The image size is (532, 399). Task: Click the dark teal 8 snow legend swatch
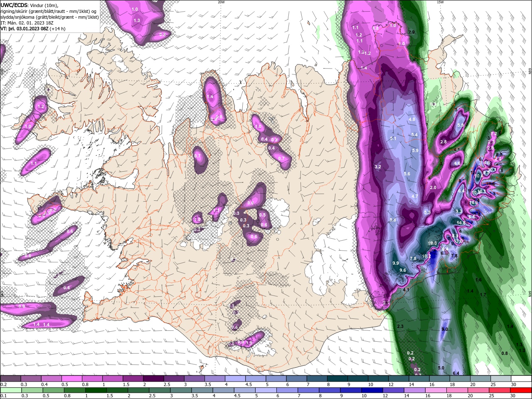pyautogui.click(x=337, y=379)
